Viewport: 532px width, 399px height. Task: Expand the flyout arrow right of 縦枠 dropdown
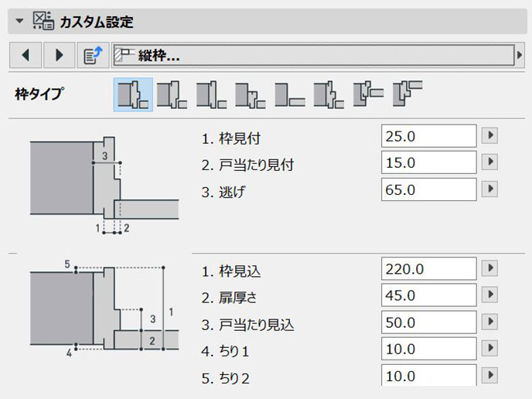click(520, 55)
